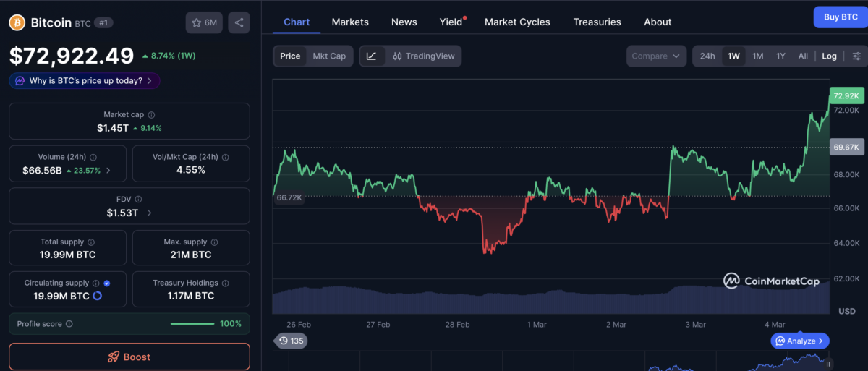The width and height of the screenshot is (868, 371).
Task: Open the News tab
Action: point(404,22)
